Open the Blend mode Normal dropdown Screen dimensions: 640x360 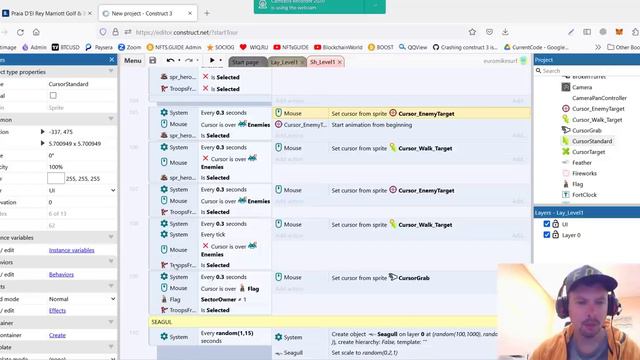pos(82,299)
